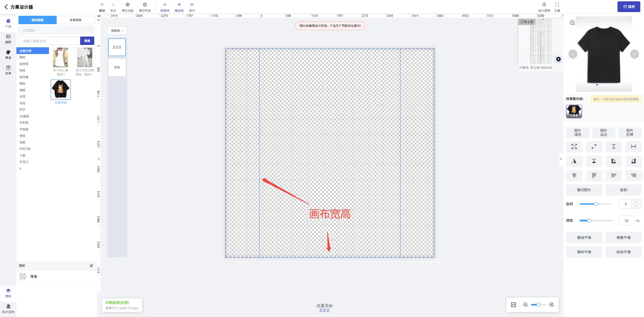
Task: Choose the 白墨烫画 cat t-shirt template
Action: click(61, 90)
